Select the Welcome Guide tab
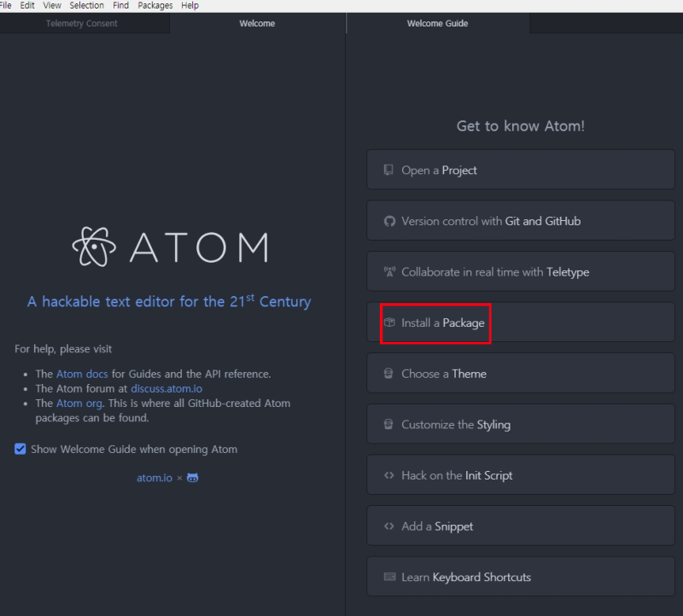This screenshot has width=683, height=616. click(436, 23)
